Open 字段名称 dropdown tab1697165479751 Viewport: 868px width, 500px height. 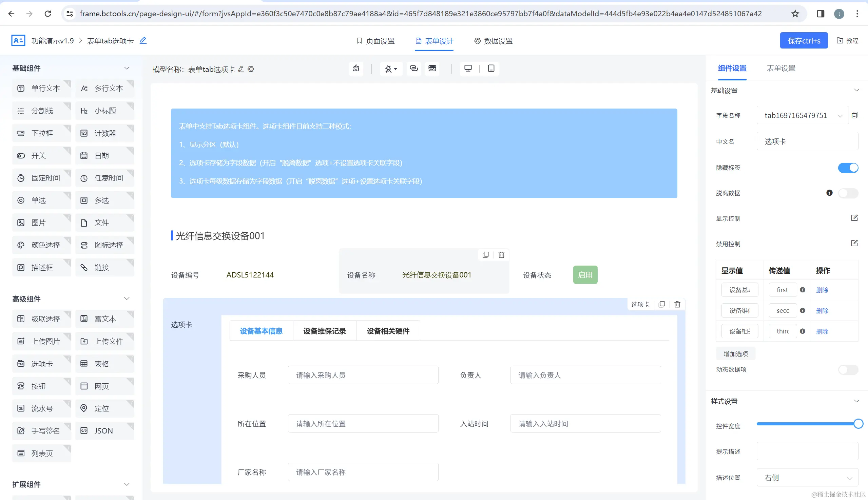click(802, 115)
